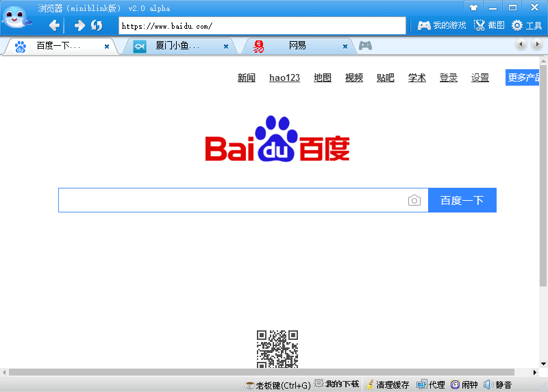Open the 代理 proxy settings
Image resolution: width=548 pixels, height=392 pixels.
[x=431, y=385]
